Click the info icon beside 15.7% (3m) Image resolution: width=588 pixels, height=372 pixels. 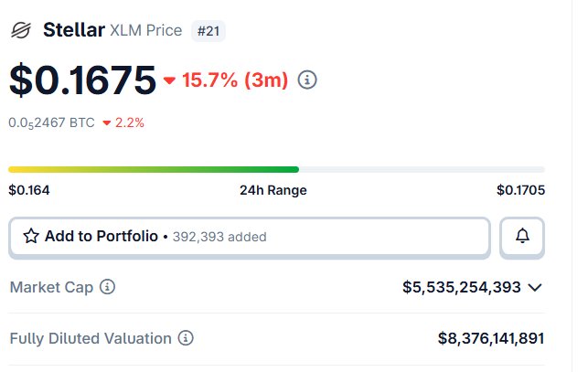308,80
